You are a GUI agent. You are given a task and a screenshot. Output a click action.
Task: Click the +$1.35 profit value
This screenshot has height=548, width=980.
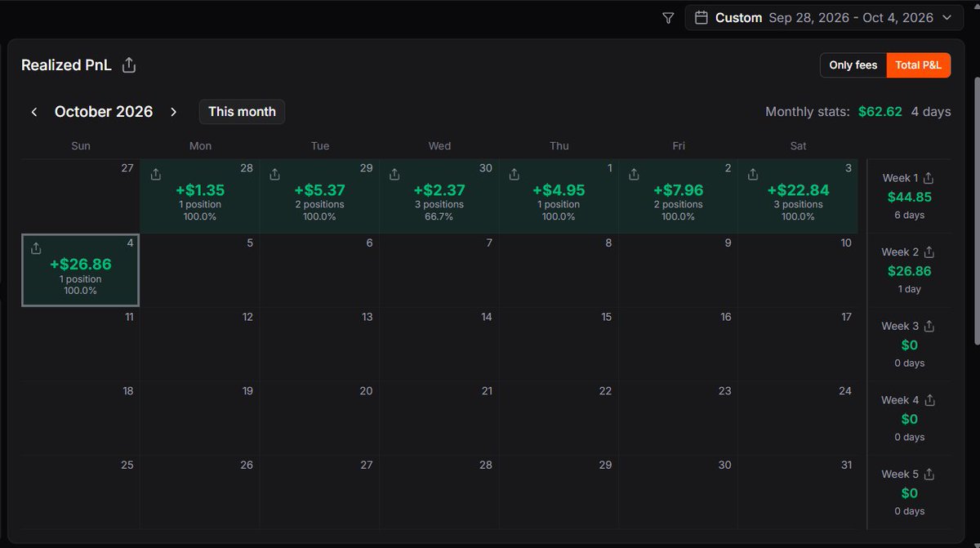[200, 190]
